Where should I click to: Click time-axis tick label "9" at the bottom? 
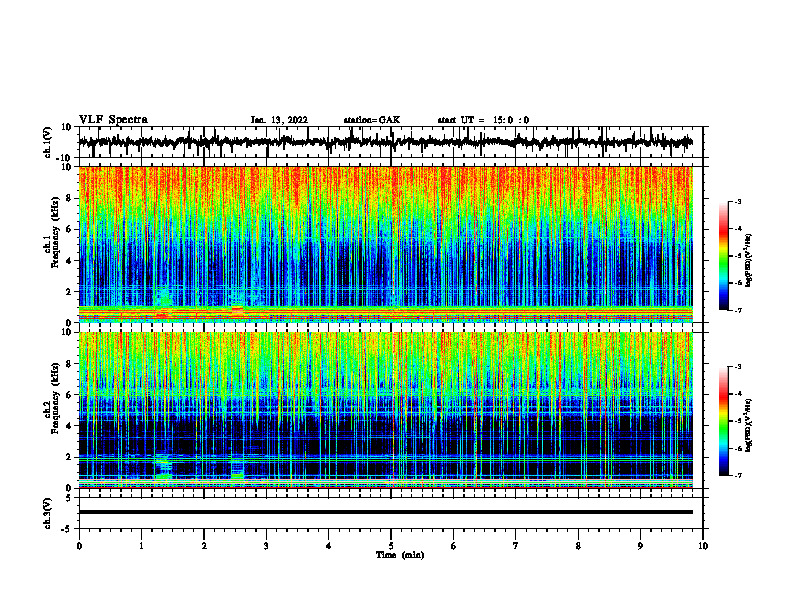[x=640, y=546]
